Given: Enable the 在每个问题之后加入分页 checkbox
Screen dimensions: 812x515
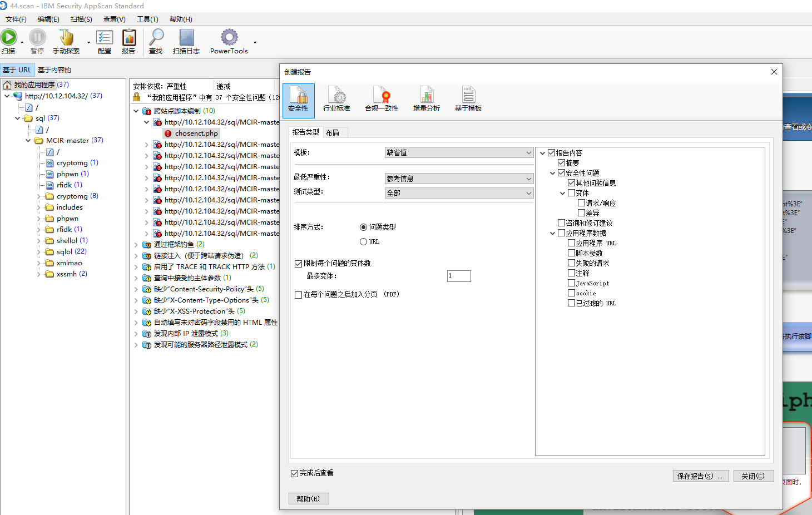Looking at the screenshot, I should (298, 294).
